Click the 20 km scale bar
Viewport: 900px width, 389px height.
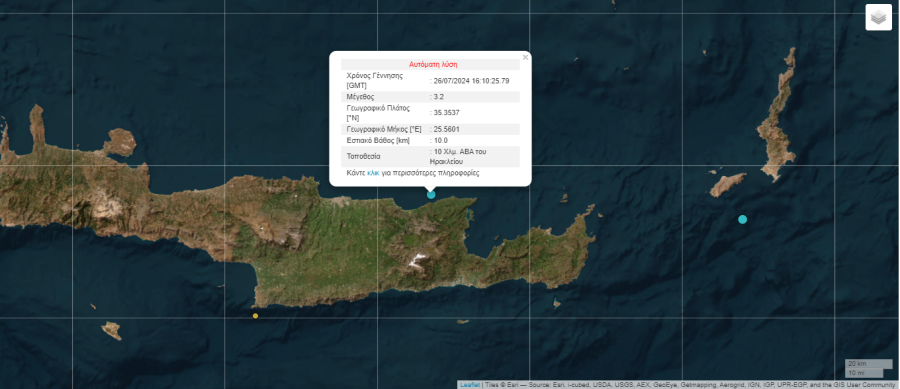[x=868, y=364]
